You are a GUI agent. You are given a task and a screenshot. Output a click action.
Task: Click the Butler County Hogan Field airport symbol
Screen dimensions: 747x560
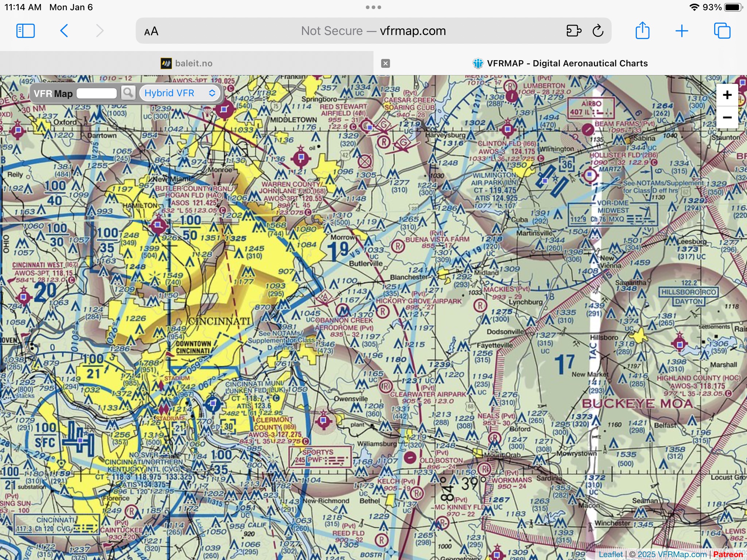pyautogui.click(x=158, y=225)
